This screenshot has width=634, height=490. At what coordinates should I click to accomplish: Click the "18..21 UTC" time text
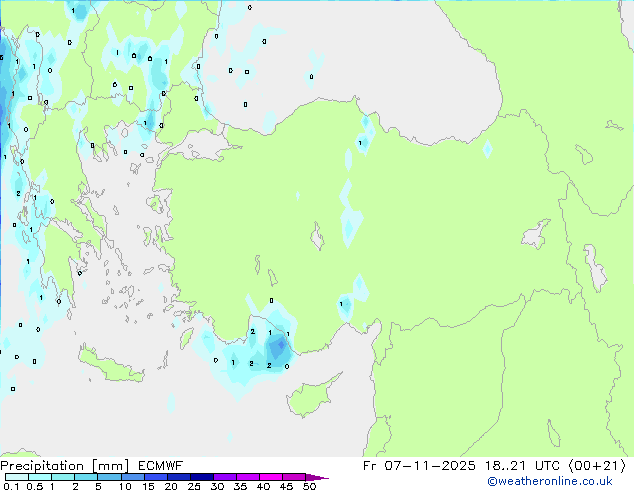(x=522, y=466)
